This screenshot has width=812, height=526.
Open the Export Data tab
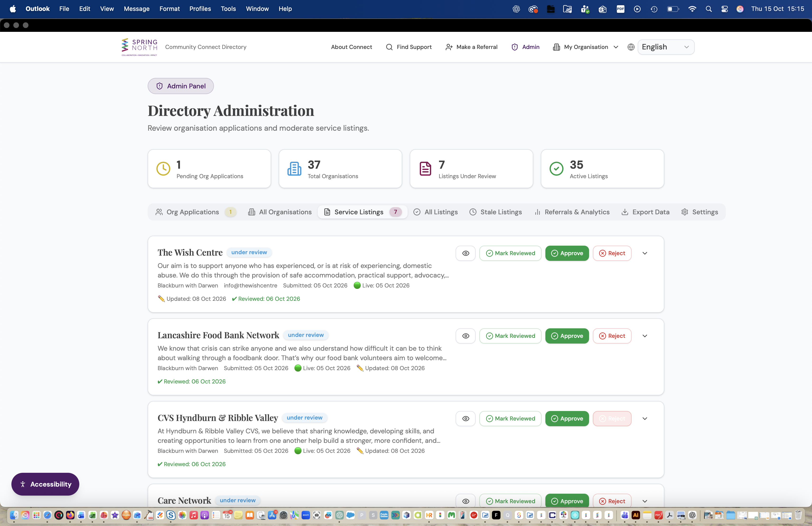646,212
